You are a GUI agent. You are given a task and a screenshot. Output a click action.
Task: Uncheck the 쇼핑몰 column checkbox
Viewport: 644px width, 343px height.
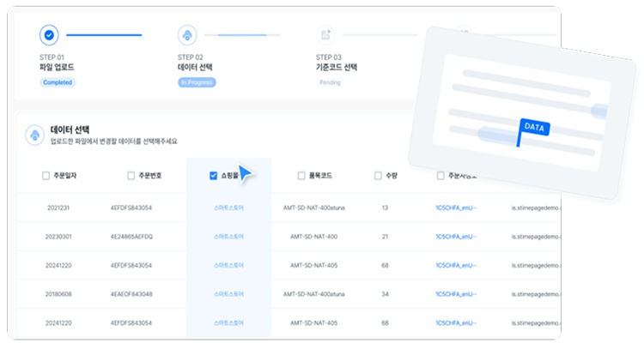click(x=213, y=176)
